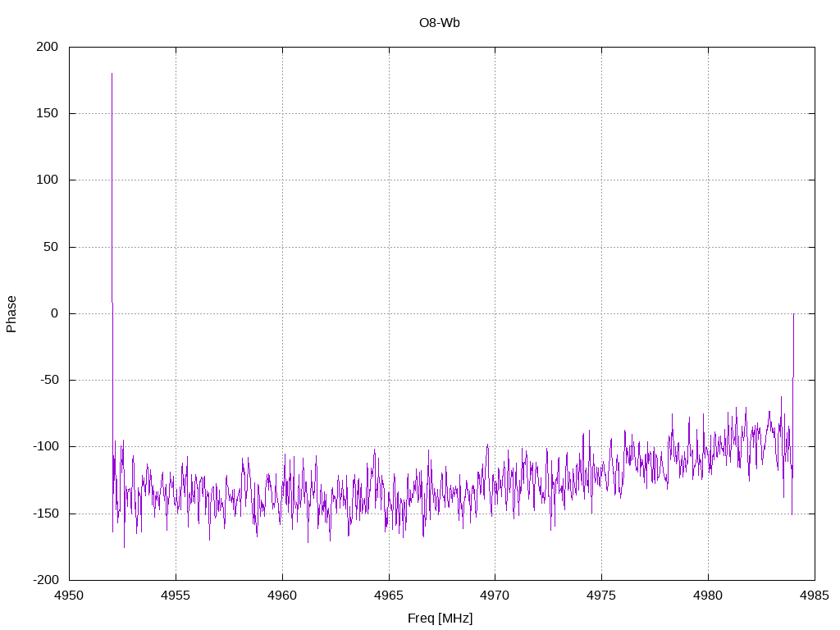
Task: Click x-axis tick label 4970
Action: click(495, 596)
